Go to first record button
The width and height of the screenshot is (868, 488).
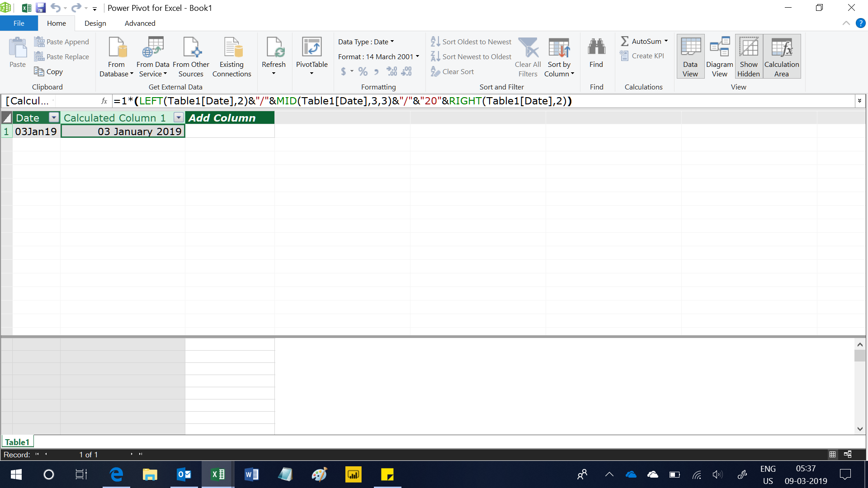(x=37, y=454)
